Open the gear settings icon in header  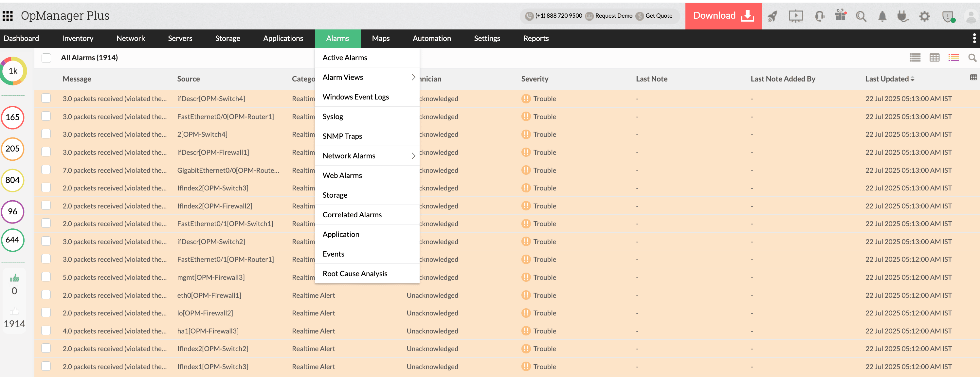[x=924, y=16]
